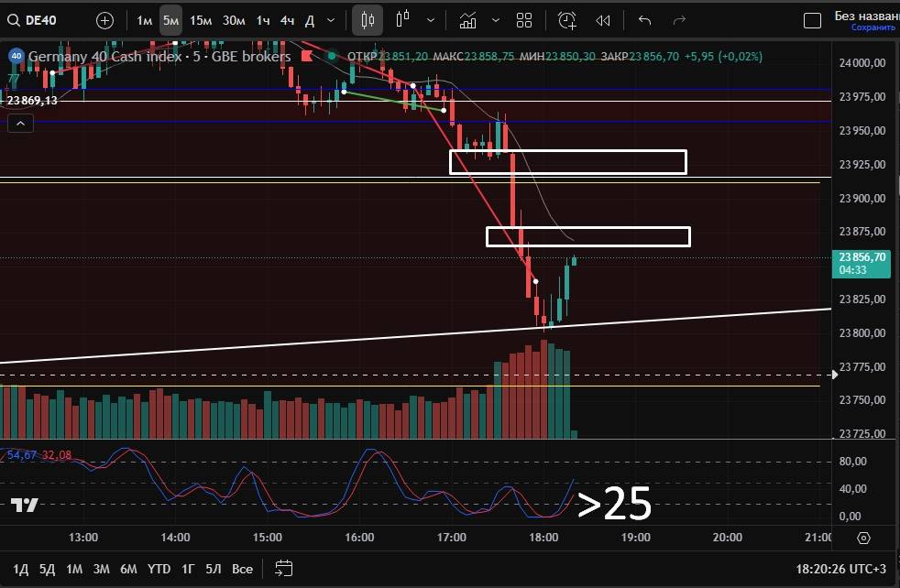Click the layout rectangle icon
The width and height of the screenshot is (900, 588).
pos(812,20)
